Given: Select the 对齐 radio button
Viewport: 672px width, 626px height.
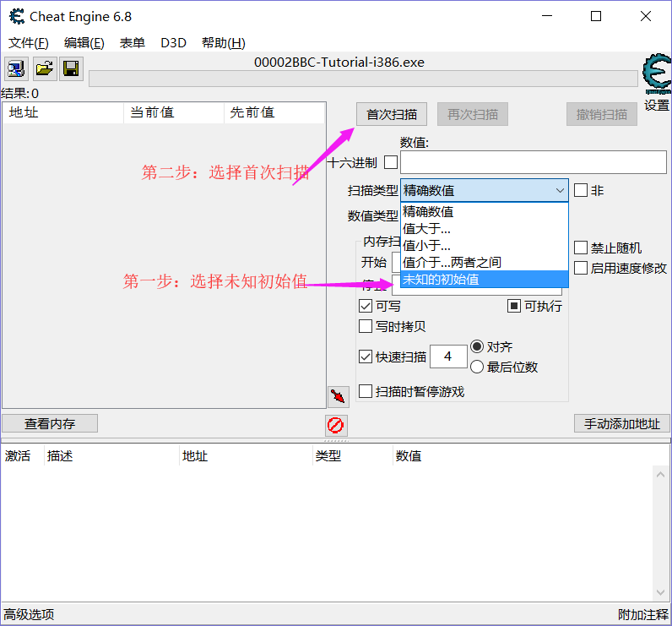Looking at the screenshot, I should point(477,346).
